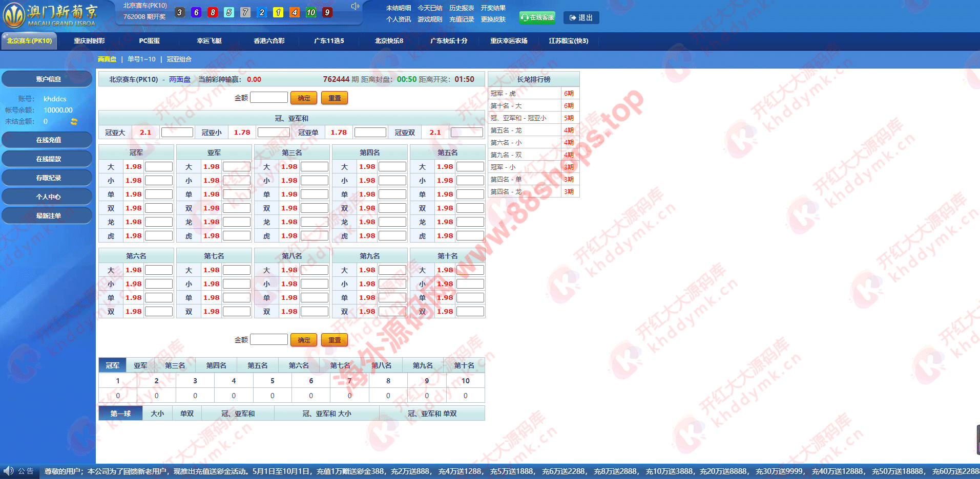This screenshot has width=980, height=479.
Task: Click the black number 3 result ball
Action: (180, 12)
